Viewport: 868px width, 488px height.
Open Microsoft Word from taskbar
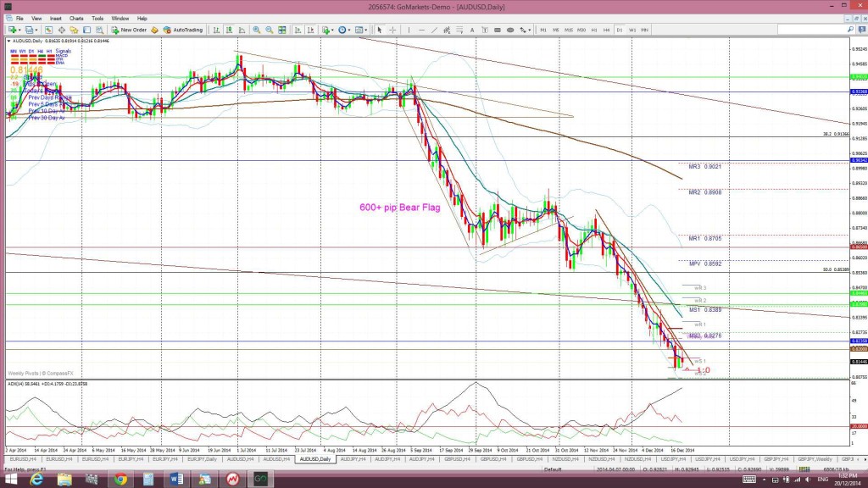(x=176, y=480)
